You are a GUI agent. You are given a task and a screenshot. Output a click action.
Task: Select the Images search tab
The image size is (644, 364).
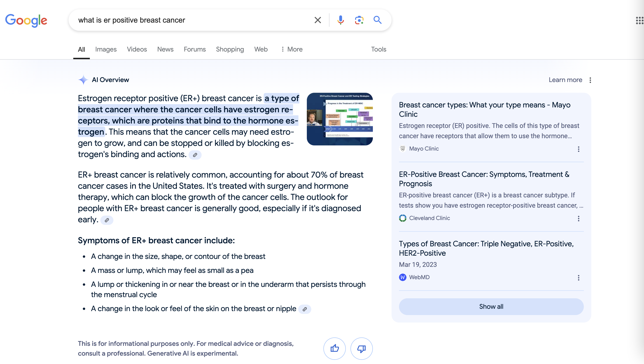click(106, 49)
